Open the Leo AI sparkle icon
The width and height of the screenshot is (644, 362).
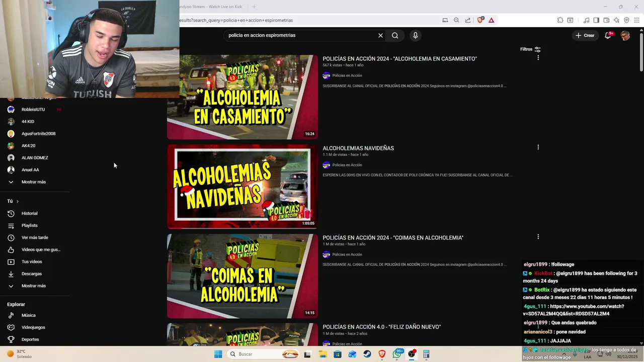(x=616, y=20)
